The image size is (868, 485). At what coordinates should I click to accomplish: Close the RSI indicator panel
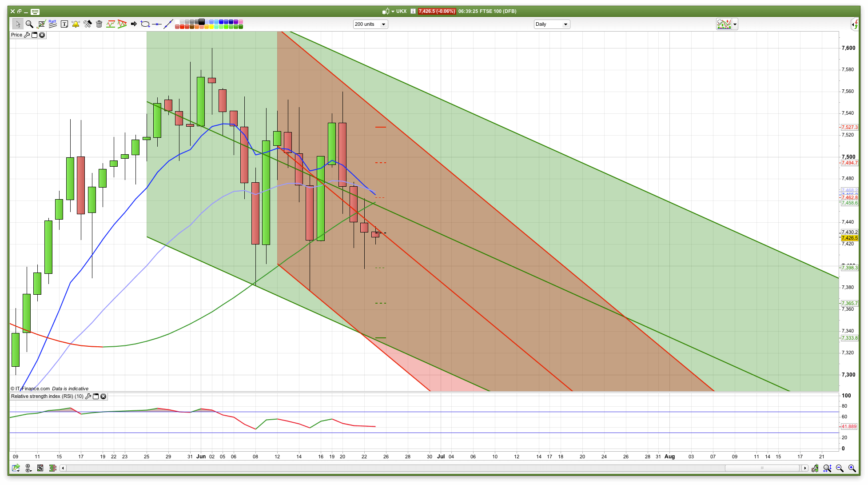click(x=104, y=396)
